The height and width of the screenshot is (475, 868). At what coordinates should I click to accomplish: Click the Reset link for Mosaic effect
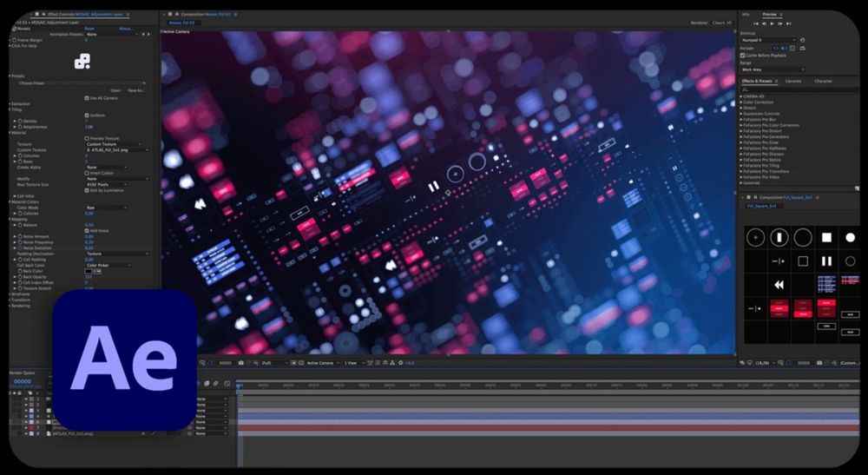[x=89, y=29]
